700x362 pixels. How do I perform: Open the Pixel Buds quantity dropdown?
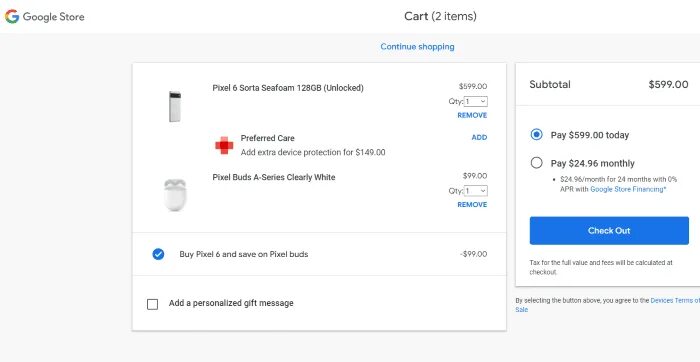(x=475, y=191)
